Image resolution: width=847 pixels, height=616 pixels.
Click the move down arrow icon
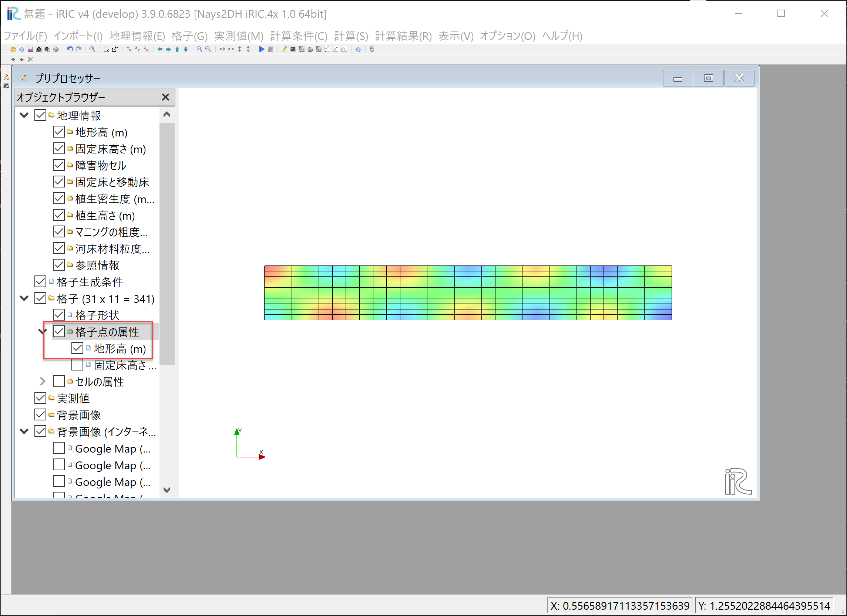(186, 49)
